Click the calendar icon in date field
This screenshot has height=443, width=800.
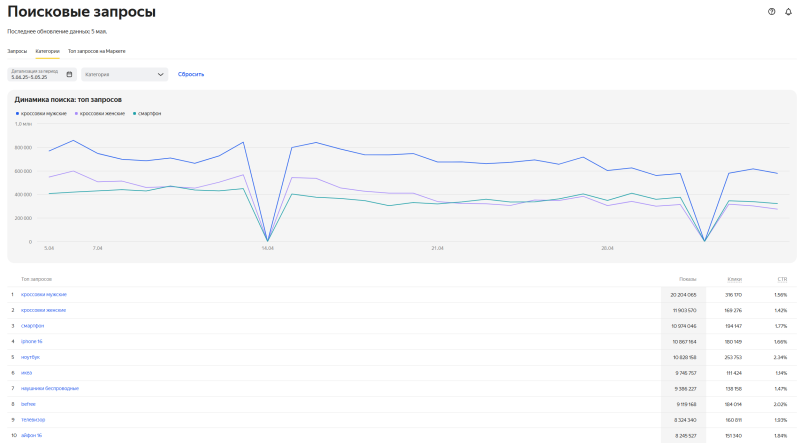pyautogui.click(x=69, y=75)
